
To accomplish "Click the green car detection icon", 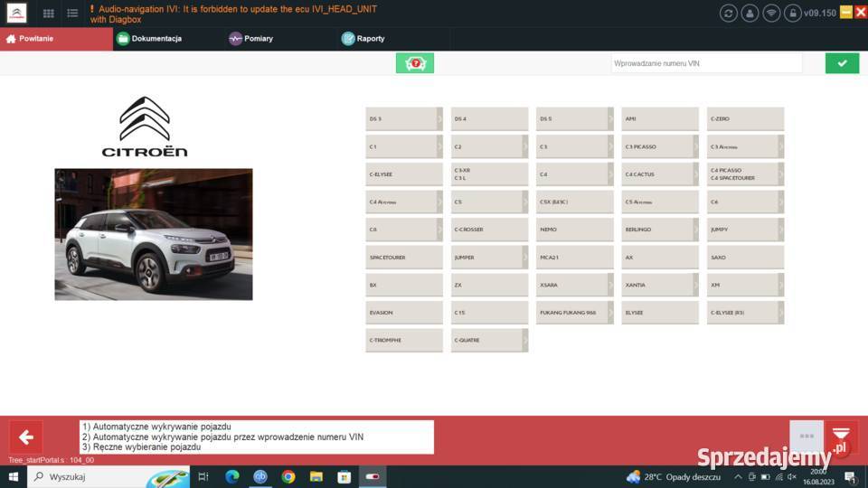I will [x=415, y=63].
